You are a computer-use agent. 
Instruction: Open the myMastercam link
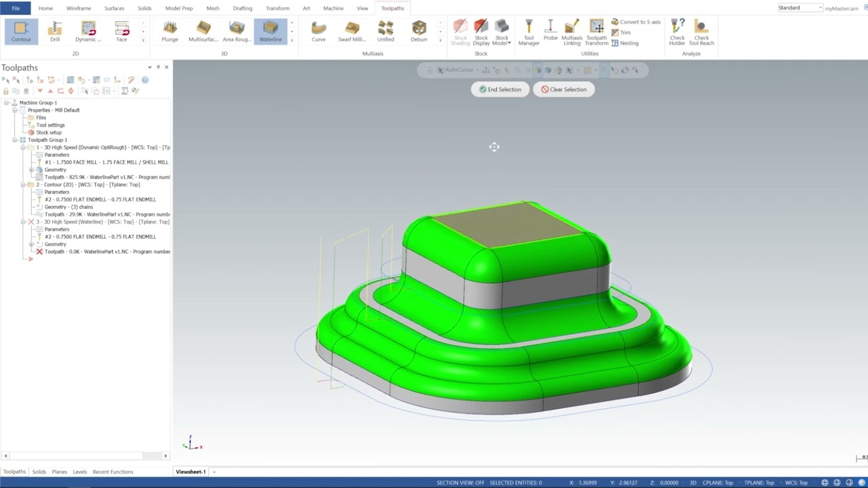[842, 8]
